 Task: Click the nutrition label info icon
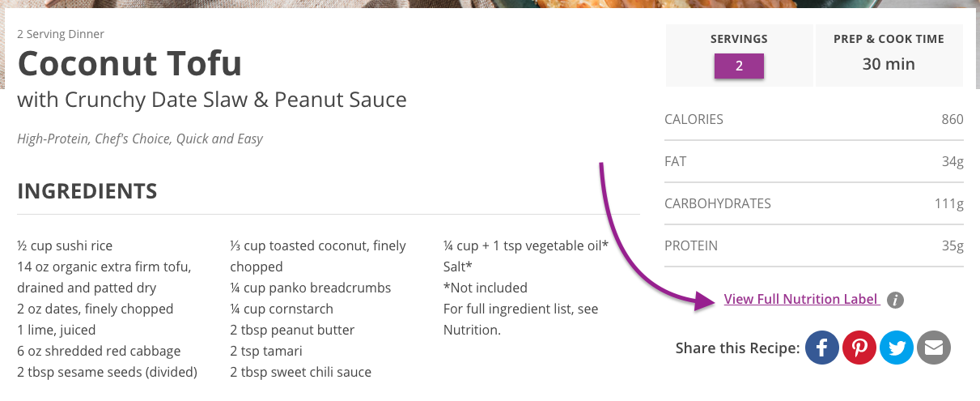[895, 300]
